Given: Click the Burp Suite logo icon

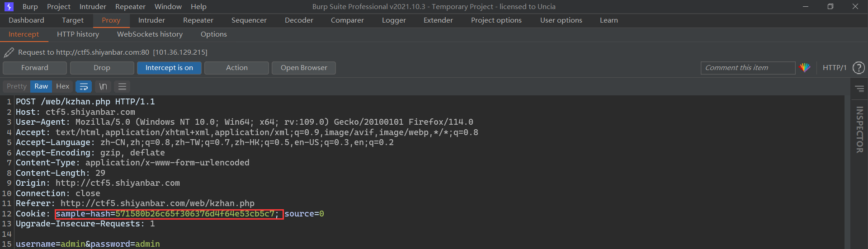Looking at the screenshot, I should click(9, 6).
